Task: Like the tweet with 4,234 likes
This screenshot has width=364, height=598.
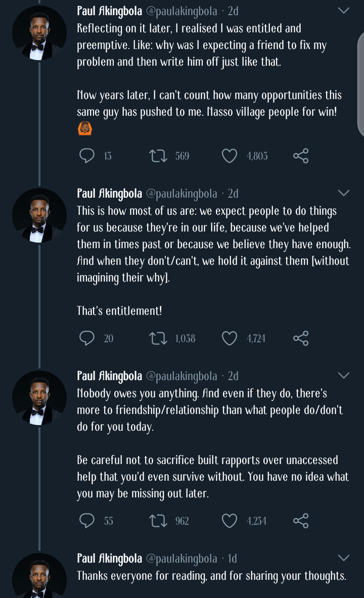Action: coord(230,521)
